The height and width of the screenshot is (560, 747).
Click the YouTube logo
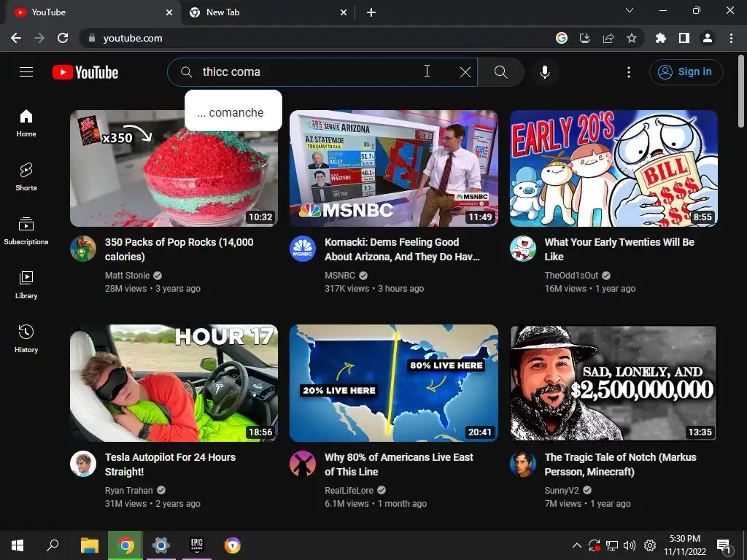[x=85, y=72]
